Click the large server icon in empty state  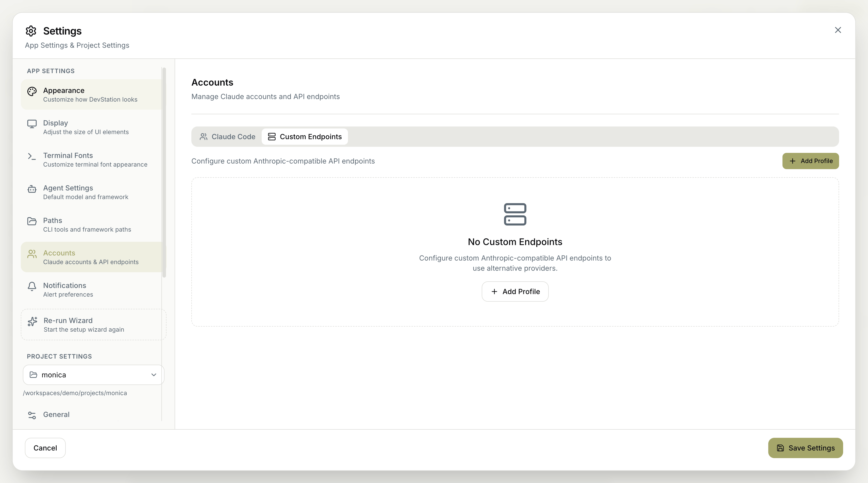(x=515, y=214)
